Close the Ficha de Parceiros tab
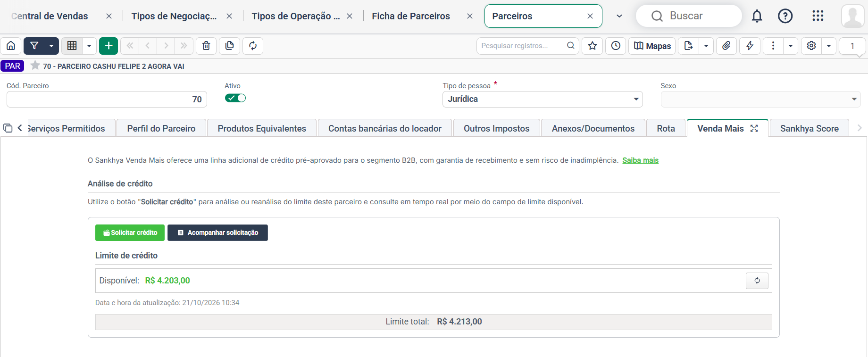The width and height of the screenshot is (868, 357). (470, 16)
